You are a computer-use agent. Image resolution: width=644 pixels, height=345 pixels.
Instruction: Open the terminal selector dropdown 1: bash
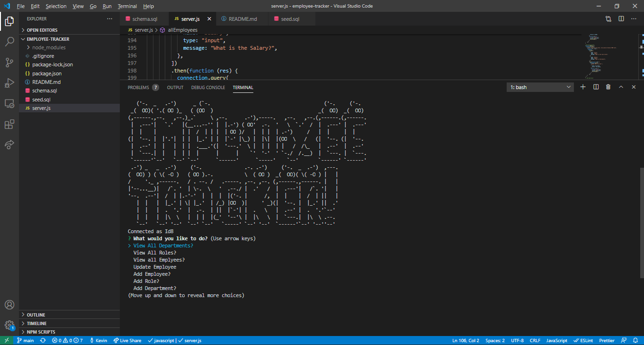tap(540, 87)
